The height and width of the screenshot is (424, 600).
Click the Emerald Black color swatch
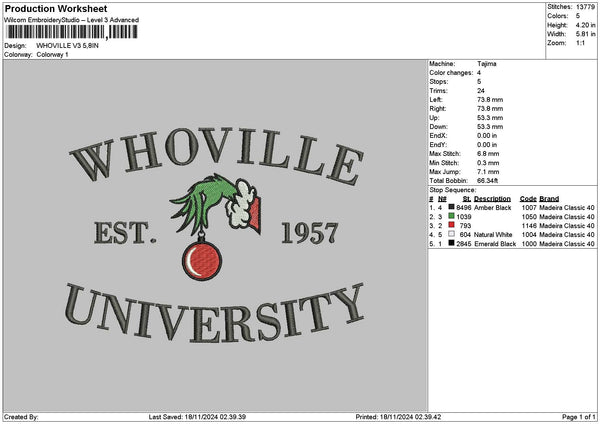(x=452, y=243)
